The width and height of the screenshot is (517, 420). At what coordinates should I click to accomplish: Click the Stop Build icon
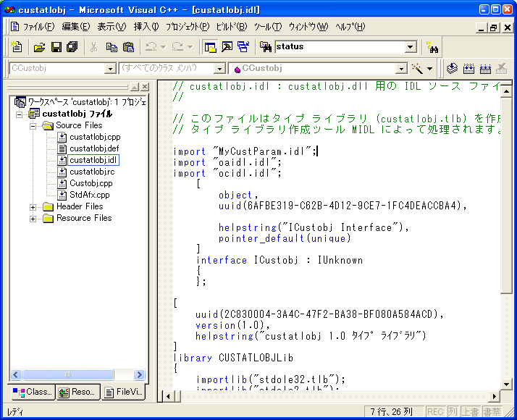pos(502,69)
